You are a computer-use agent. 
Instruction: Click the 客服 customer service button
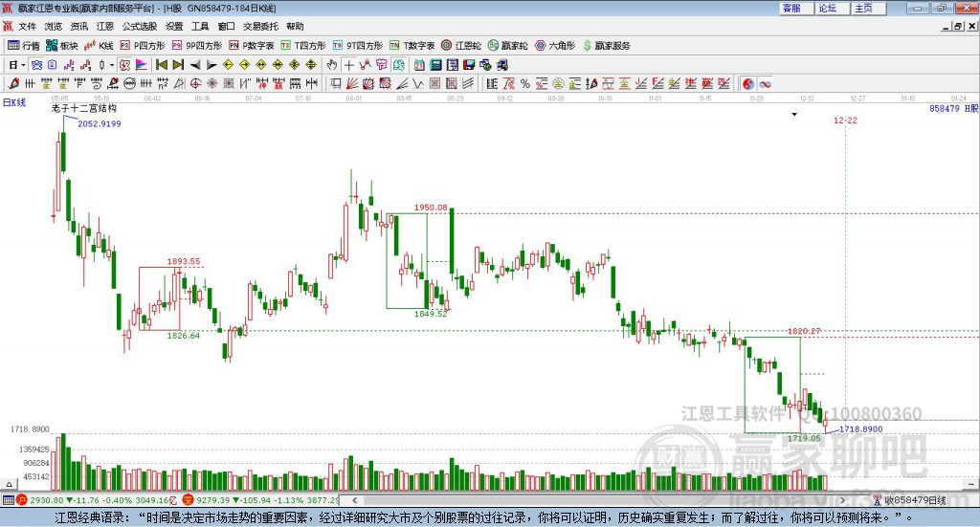795,8
